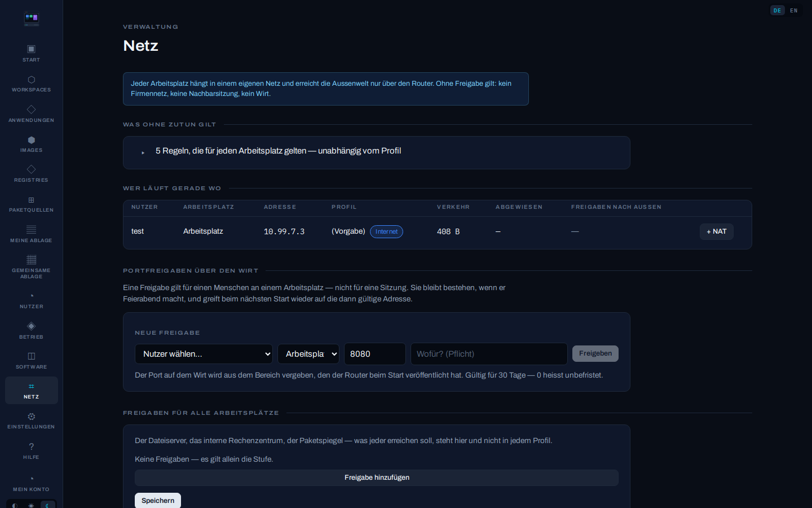
Task: Select the dark moon theme
Action: (x=48, y=505)
